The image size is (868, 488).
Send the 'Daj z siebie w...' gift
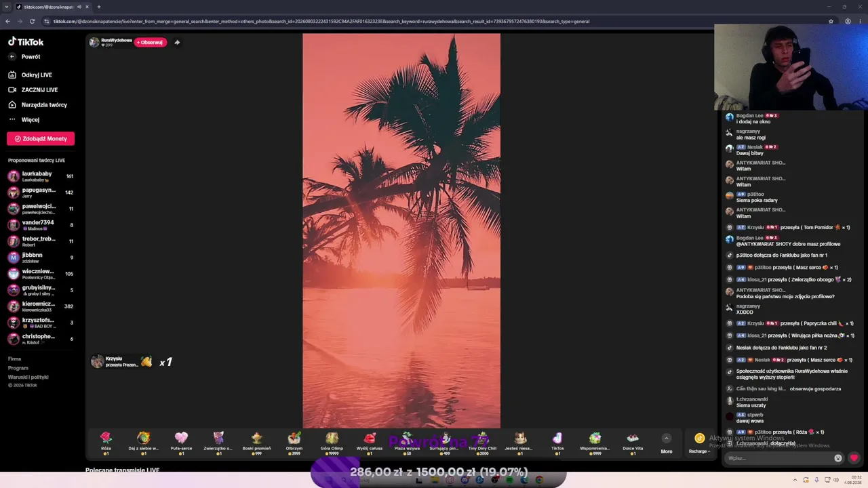pyautogui.click(x=143, y=443)
